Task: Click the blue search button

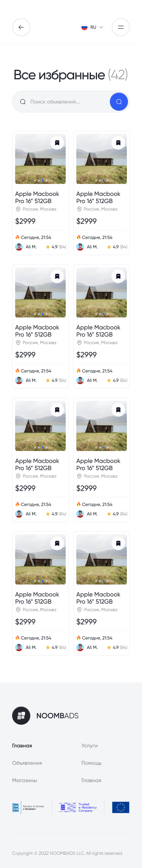Action: tap(119, 102)
